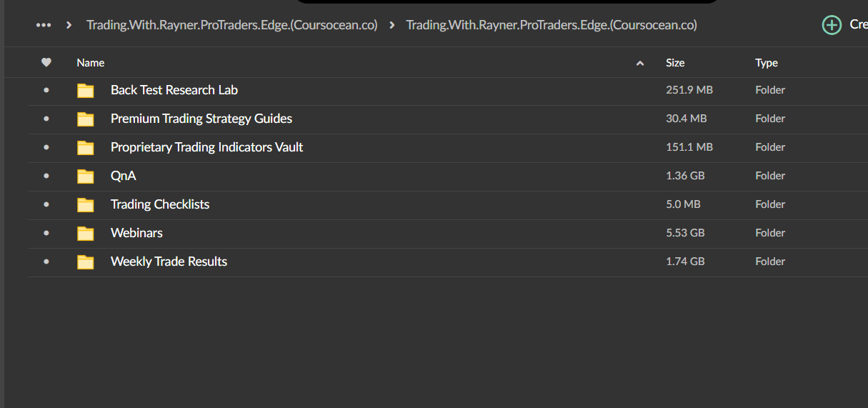Viewport: 868px width, 408px height.
Task: Toggle favorite dot for QnA folder
Action: [46, 176]
